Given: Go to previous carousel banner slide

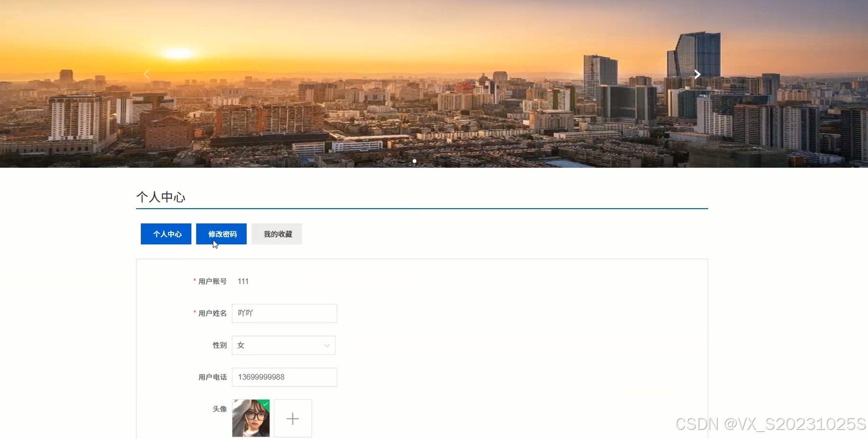Looking at the screenshot, I should pos(146,75).
